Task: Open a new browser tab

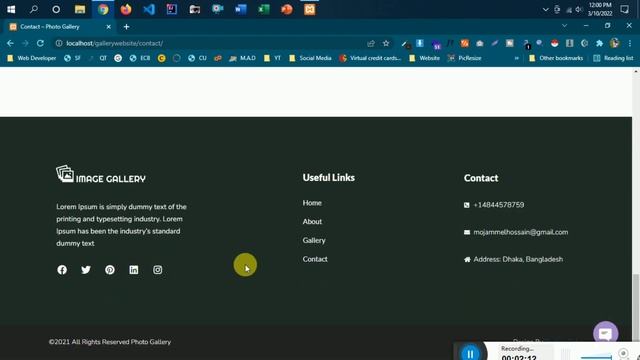Action: coord(127,27)
